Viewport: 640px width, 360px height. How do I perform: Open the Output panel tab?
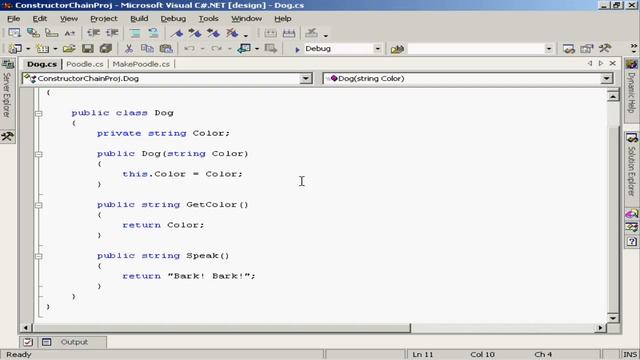(74, 342)
